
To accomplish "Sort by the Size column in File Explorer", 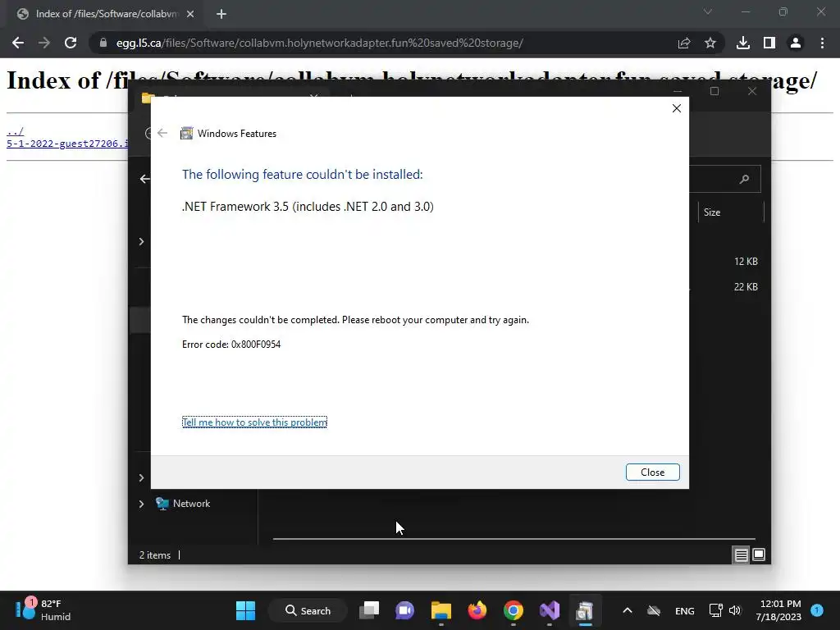I will pyautogui.click(x=712, y=212).
